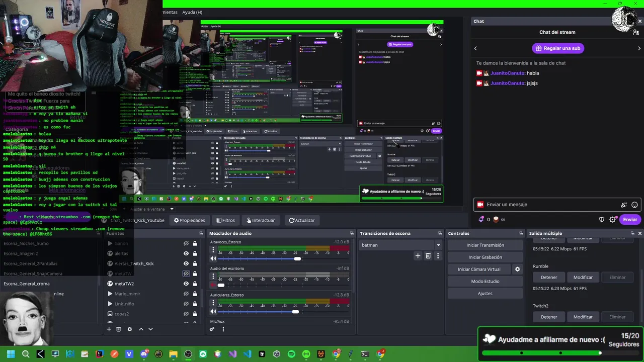Open Spotify from the taskbar
The image size is (644, 362).
291,354
